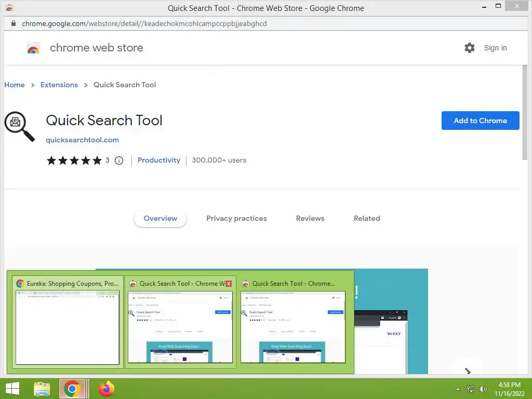Screen dimensions: 532x399
Task: Click the Chrome Web Store rainbow logo
Action: [x=33, y=48]
